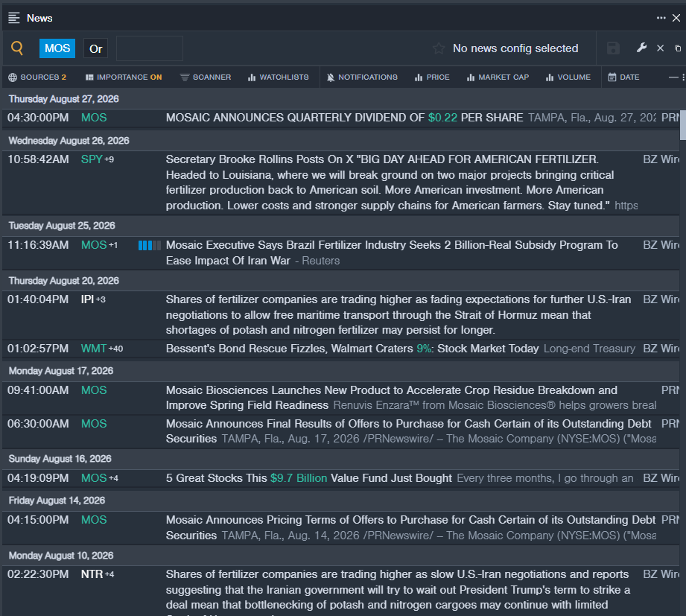
Task: Click timestamp 09:41:00AM
Action: click(x=38, y=390)
